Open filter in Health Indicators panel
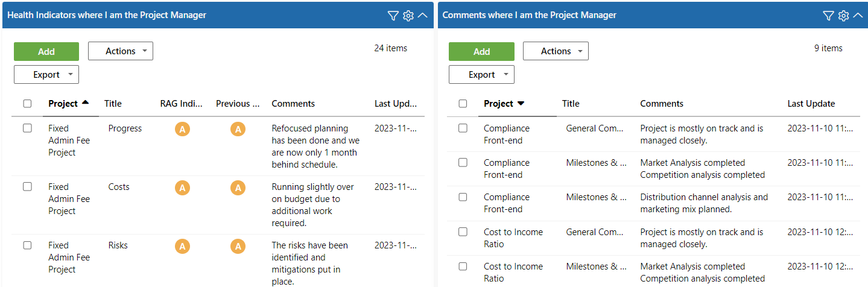The height and width of the screenshot is (287, 868). coord(393,16)
